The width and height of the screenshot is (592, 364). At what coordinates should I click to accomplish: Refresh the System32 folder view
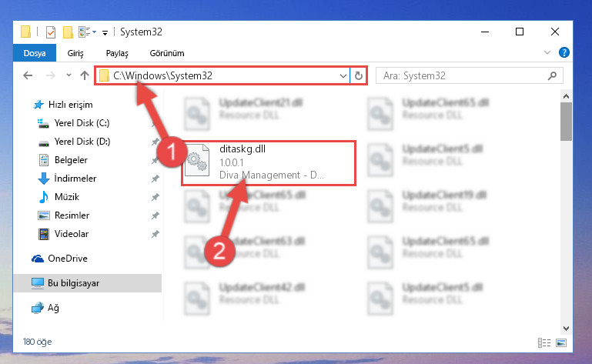click(x=358, y=76)
